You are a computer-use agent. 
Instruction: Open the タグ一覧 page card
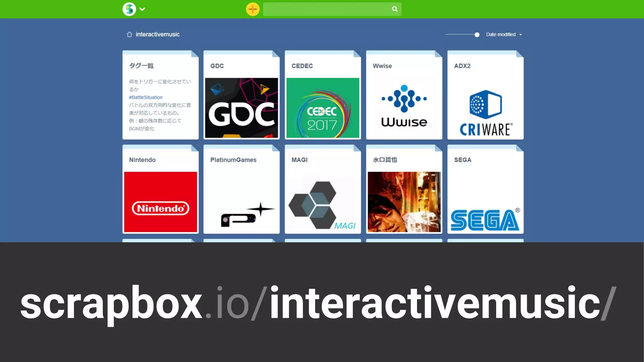pos(160,95)
